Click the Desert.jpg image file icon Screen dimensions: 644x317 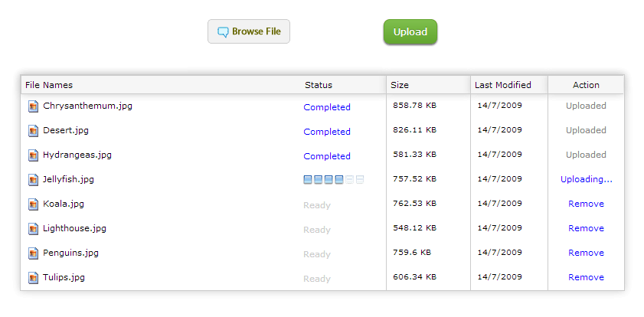coord(33,131)
